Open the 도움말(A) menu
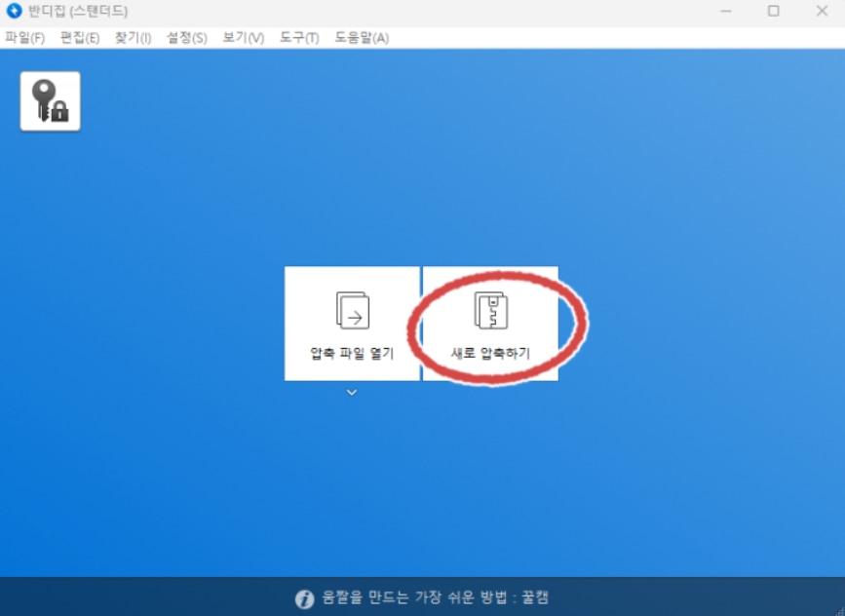 362,38
